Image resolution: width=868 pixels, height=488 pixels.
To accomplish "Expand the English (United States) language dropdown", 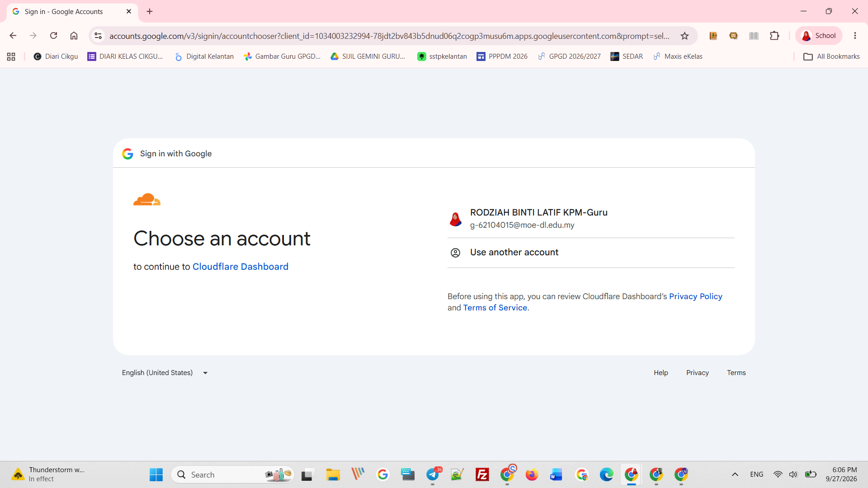I will pyautogui.click(x=165, y=373).
